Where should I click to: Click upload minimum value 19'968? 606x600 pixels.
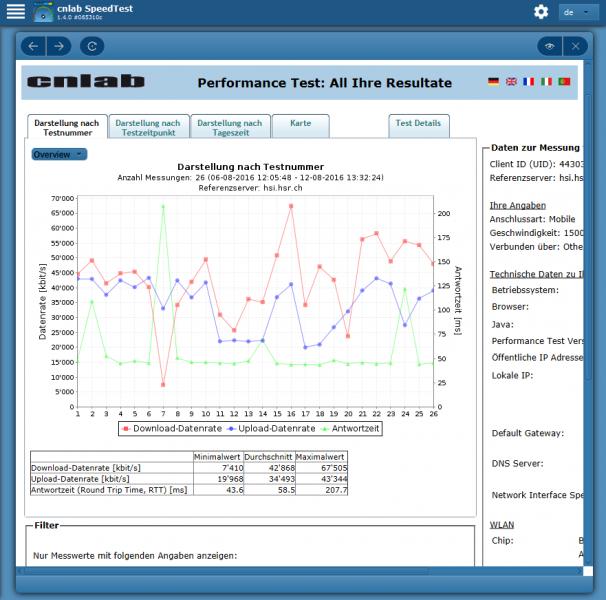pos(230,479)
